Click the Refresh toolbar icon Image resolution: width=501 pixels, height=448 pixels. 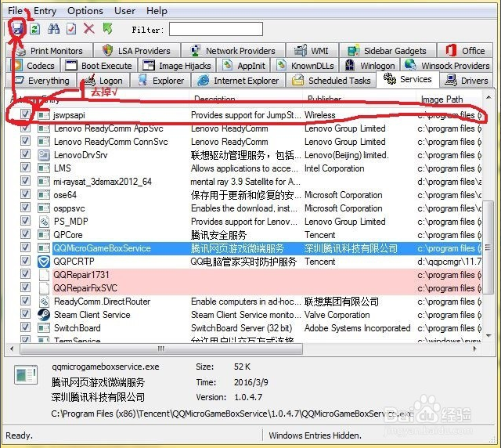pyautogui.click(x=34, y=29)
